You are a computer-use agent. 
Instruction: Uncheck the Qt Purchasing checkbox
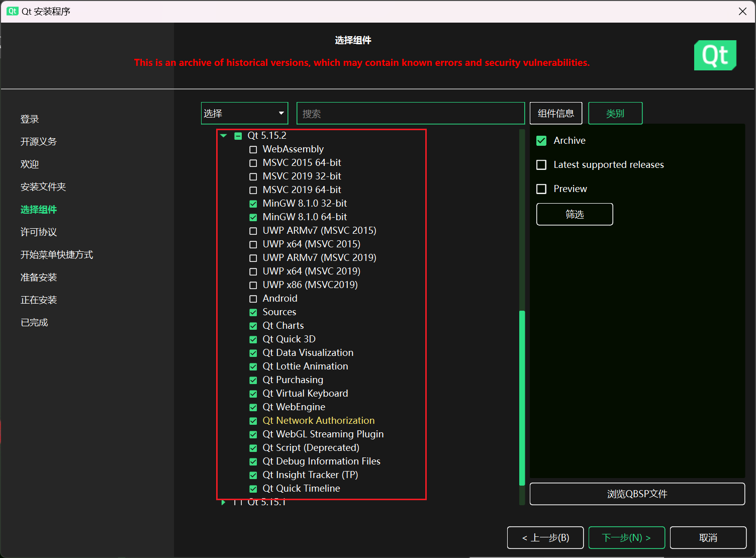click(253, 380)
